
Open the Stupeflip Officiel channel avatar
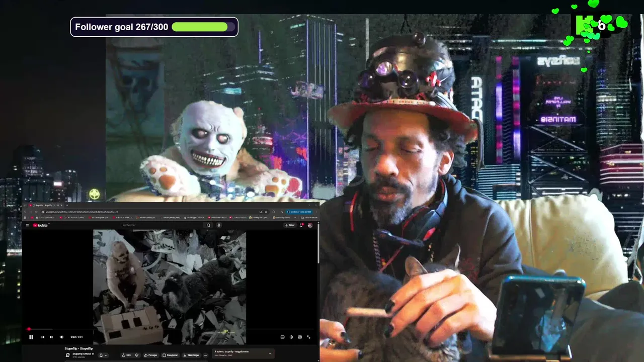point(68,355)
